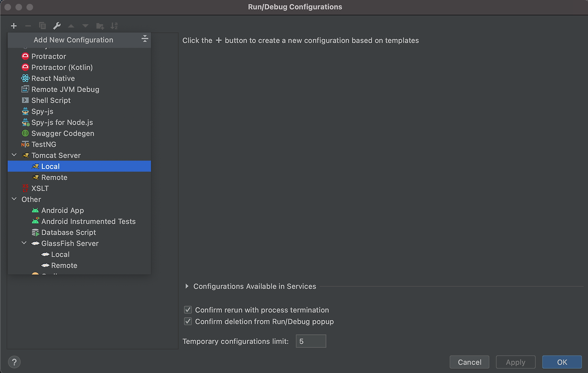Click the Sort Configurations icon
This screenshot has width=588, height=373.
(x=114, y=26)
